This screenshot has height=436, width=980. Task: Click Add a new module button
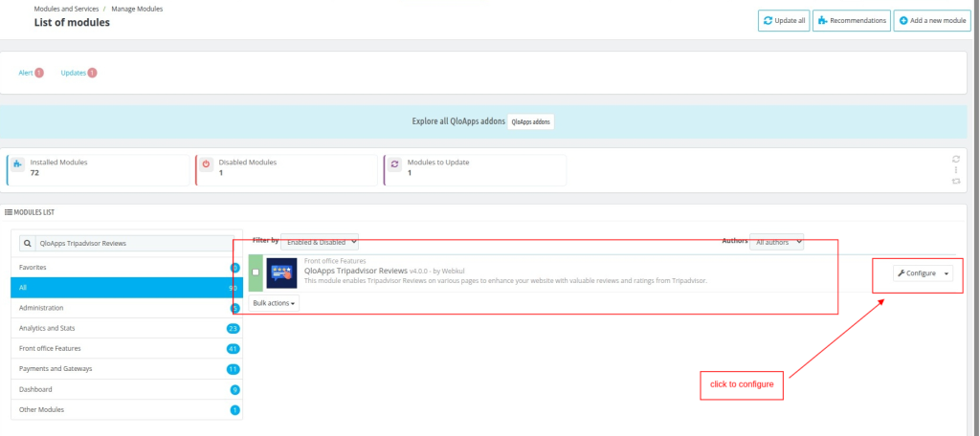pos(932,21)
